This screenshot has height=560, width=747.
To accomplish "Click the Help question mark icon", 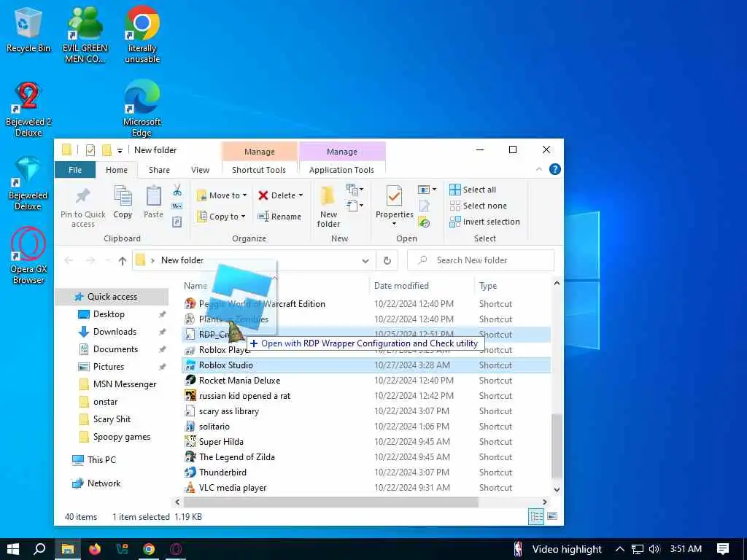I will pyautogui.click(x=554, y=169).
